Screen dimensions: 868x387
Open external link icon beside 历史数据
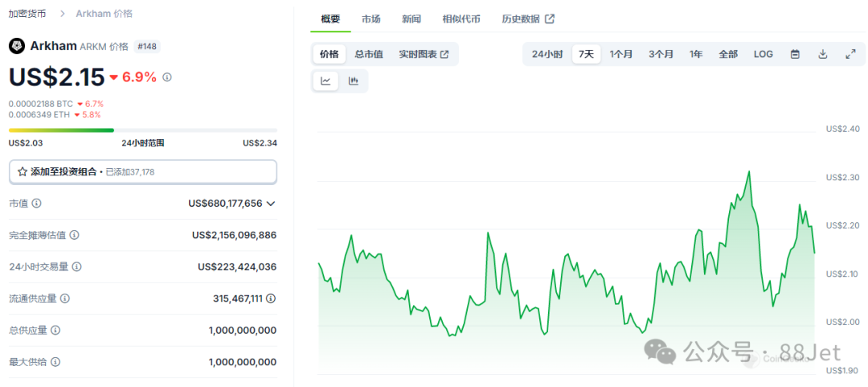tap(550, 19)
